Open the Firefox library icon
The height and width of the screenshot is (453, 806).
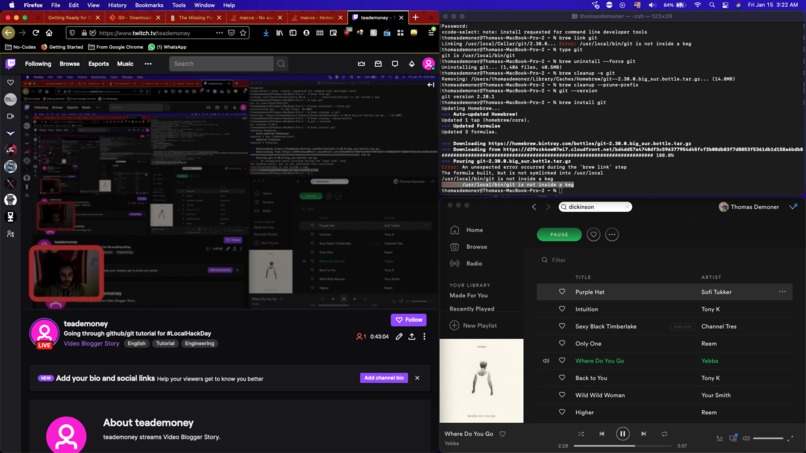(280, 33)
